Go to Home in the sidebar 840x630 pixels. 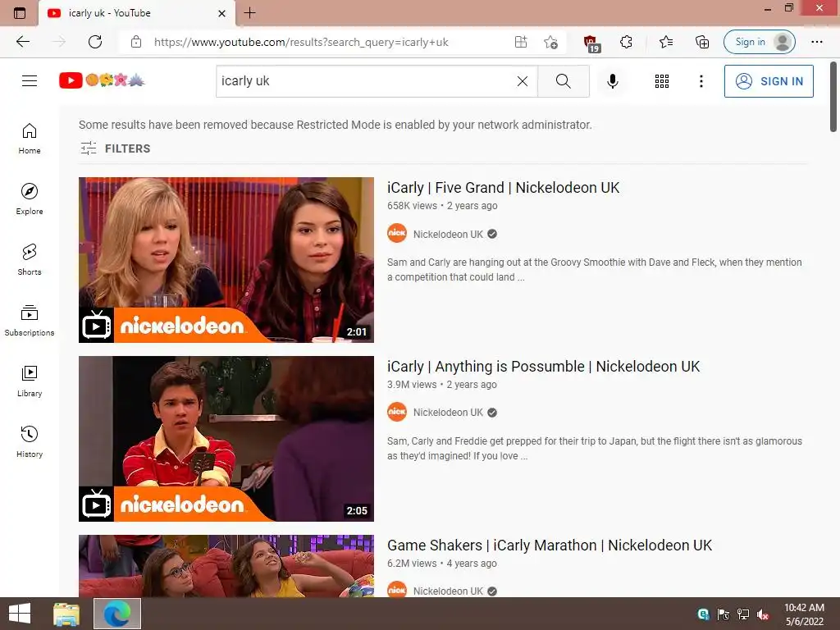[x=30, y=139]
